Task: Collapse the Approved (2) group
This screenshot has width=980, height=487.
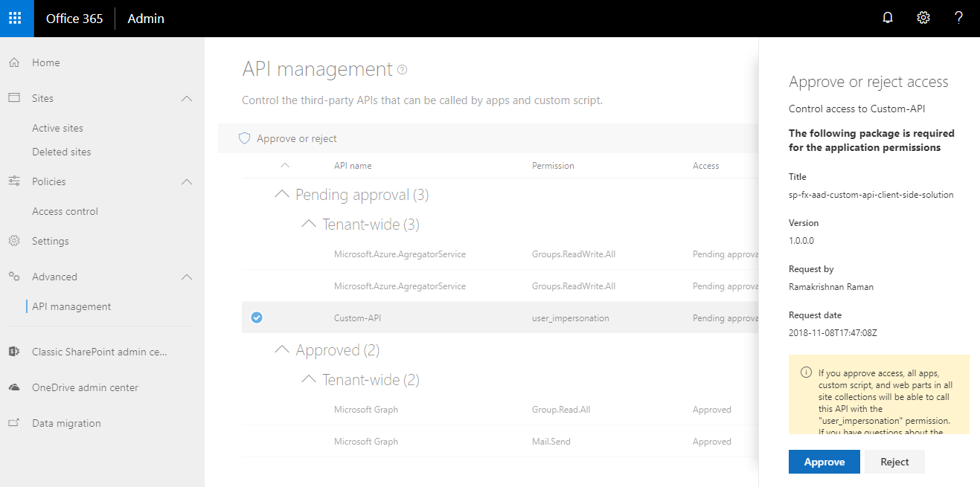Action: click(282, 349)
